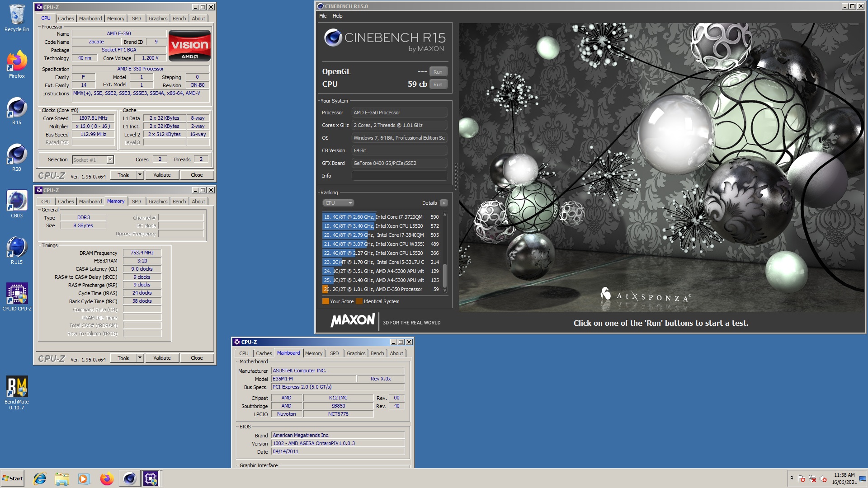Click Tools button in top CPU-Z window

click(123, 175)
